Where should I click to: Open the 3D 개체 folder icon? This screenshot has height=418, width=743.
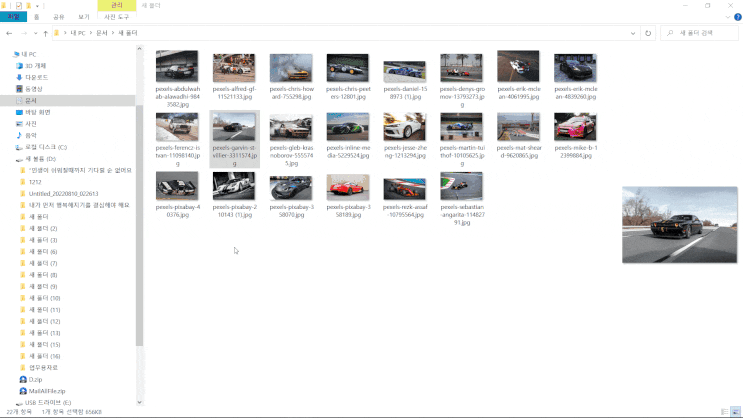coord(19,66)
